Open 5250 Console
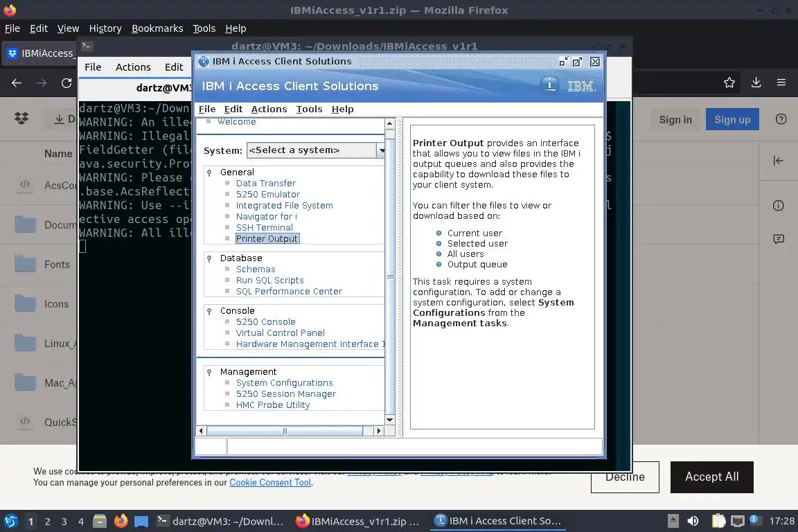Image resolution: width=798 pixels, height=532 pixels. click(x=266, y=322)
